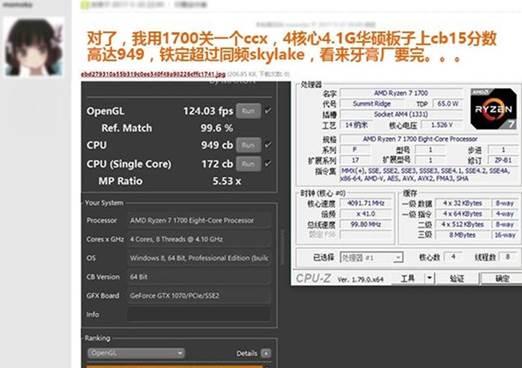The height and width of the screenshot is (368, 522).
Task: Click the CPU-Z validate button
Action: [x=456, y=278]
